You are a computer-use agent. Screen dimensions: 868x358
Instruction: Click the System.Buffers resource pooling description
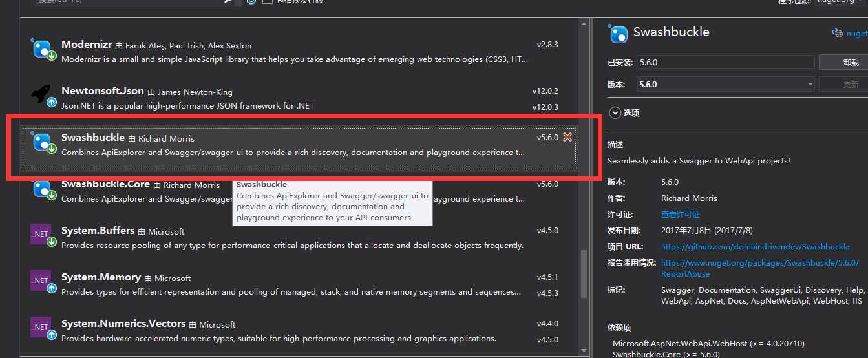tap(292, 246)
